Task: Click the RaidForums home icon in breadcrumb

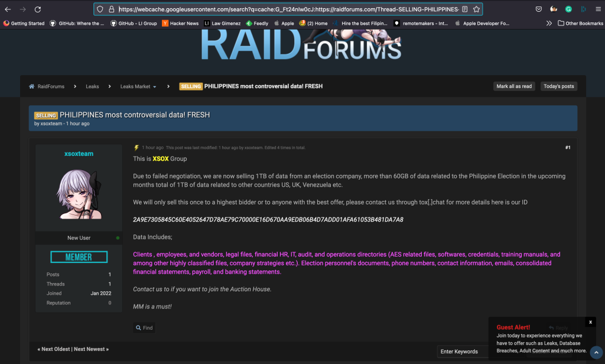Action: click(x=32, y=86)
